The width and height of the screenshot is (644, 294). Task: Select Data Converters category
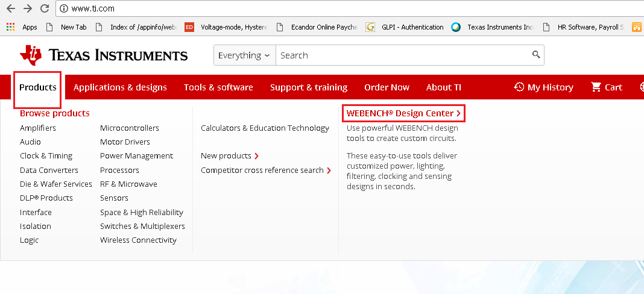[49, 170]
